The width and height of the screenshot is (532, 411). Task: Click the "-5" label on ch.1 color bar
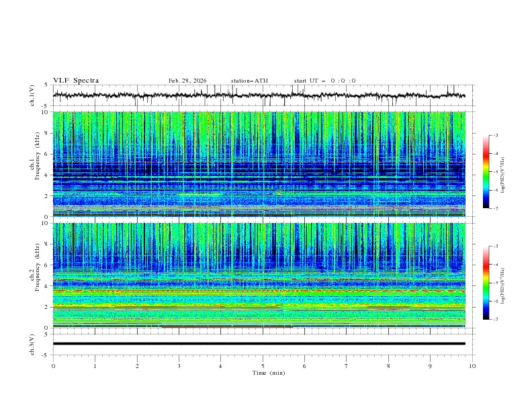(x=496, y=172)
